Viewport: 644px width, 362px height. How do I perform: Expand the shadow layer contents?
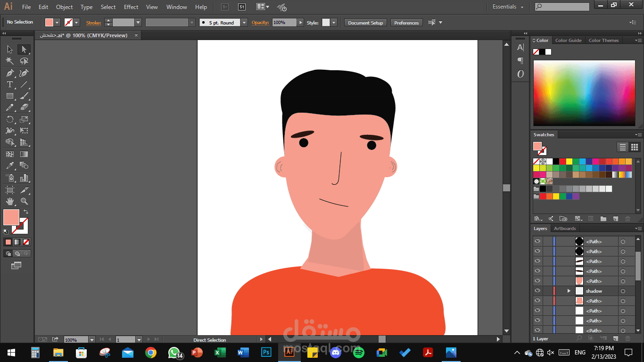point(569,290)
